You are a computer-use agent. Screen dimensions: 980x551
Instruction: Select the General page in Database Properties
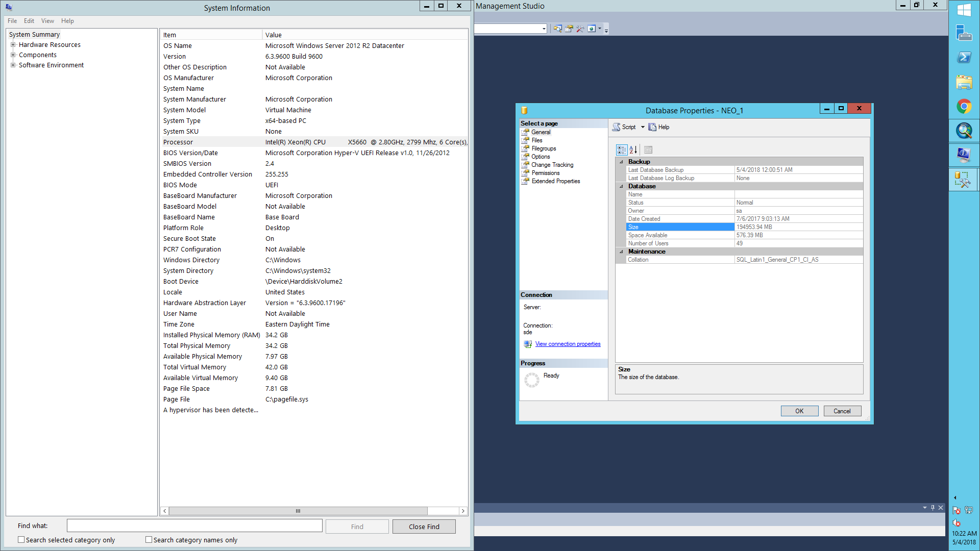click(x=541, y=132)
